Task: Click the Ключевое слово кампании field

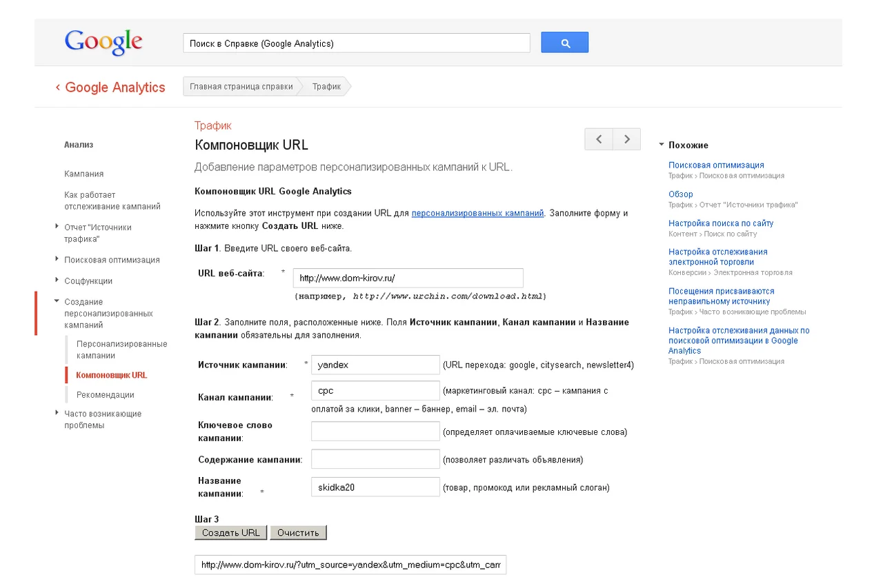Action: pos(375,432)
